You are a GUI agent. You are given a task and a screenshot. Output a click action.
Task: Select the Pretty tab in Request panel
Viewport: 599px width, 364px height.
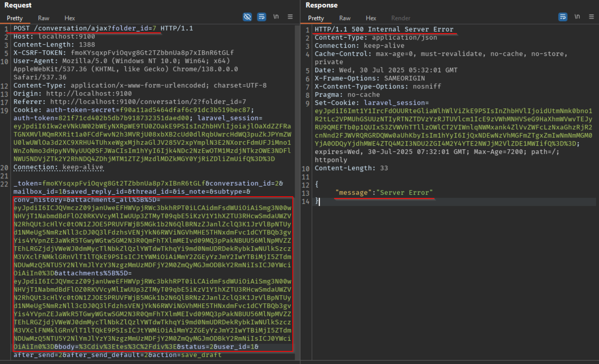[15, 18]
